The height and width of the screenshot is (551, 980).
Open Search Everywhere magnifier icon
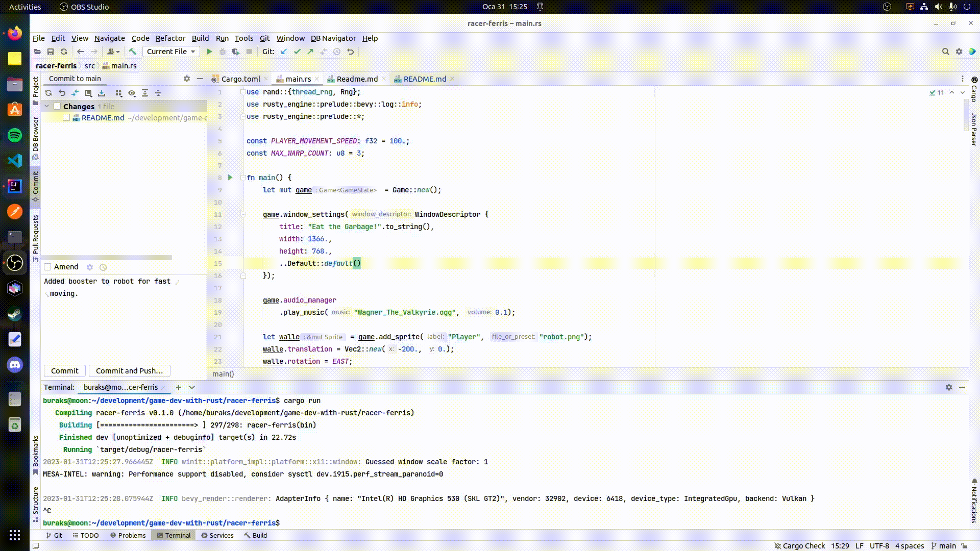coord(945,52)
